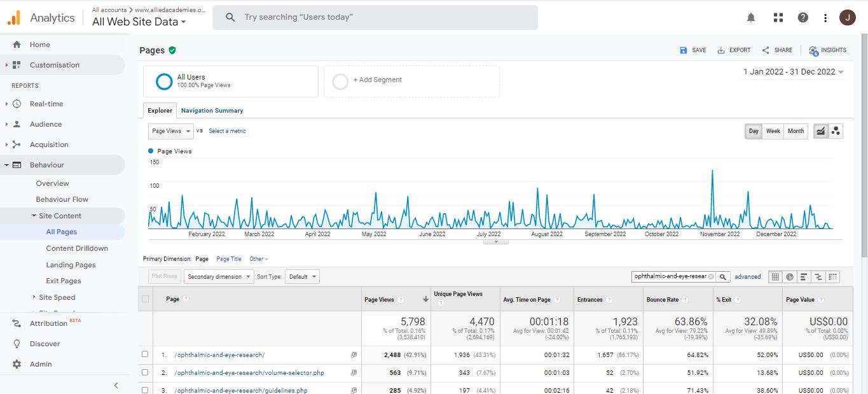Expand the Page Views metric dropdown
The width and height of the screenshot is (868, 394).
170,131
